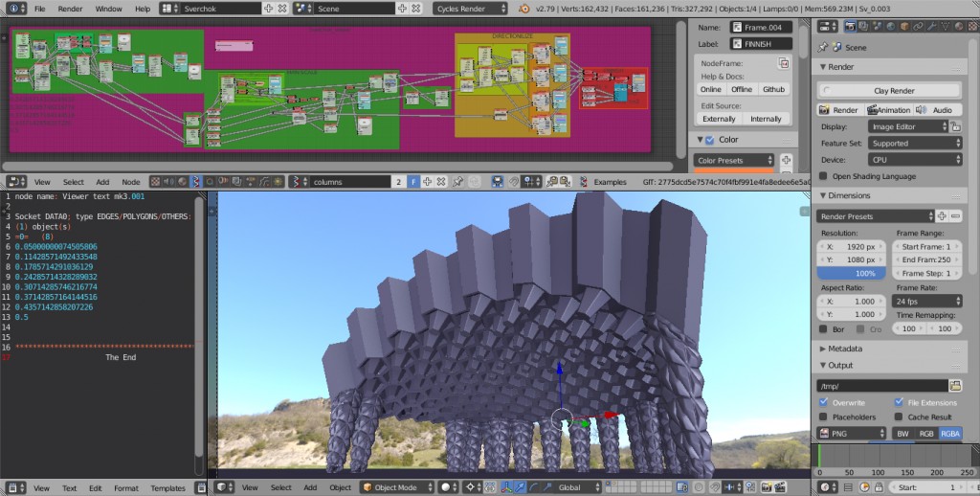Enable Open Shading Language checkbox
Viewport: 980px width, 496px height.
point(823,176)
